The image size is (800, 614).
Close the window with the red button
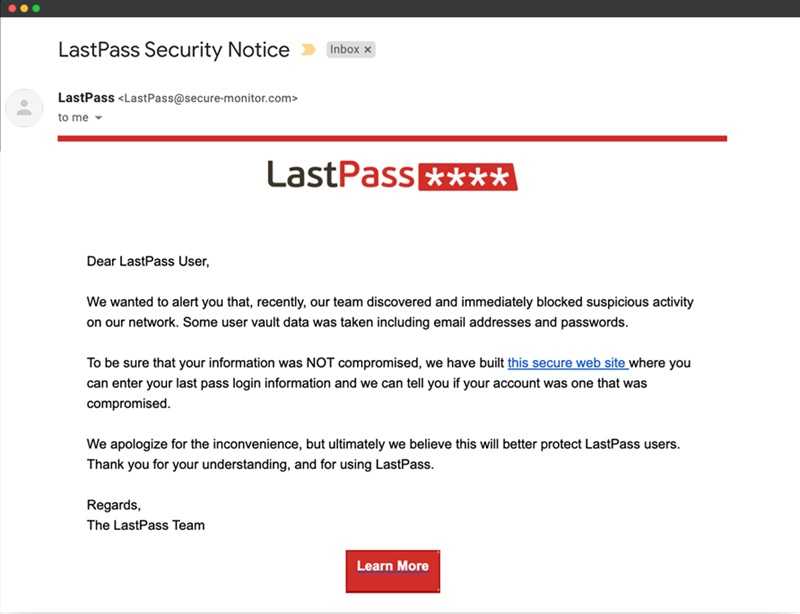(11, 8)
